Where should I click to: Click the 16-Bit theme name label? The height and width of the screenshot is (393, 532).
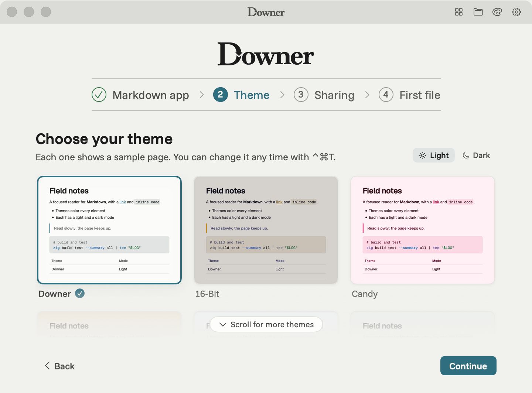[x=207, y=294]
